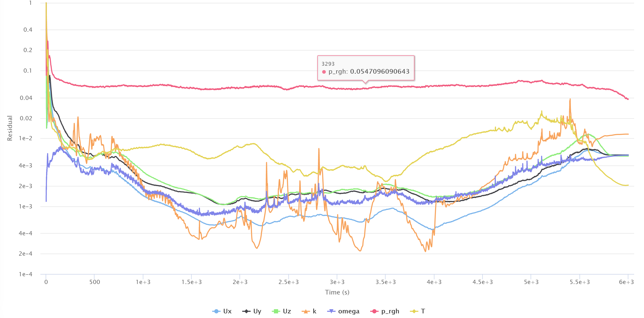Toggle the Ux series via its legend label
The width and height of the screenshot is (644, 318).
[227, 311]
